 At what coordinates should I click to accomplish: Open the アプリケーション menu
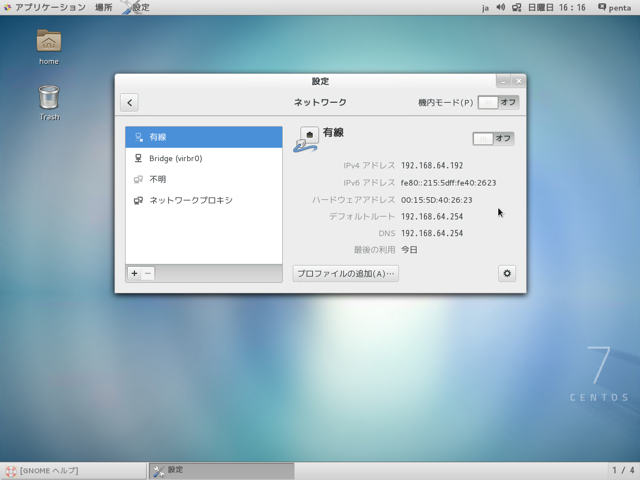coord(50,7)
